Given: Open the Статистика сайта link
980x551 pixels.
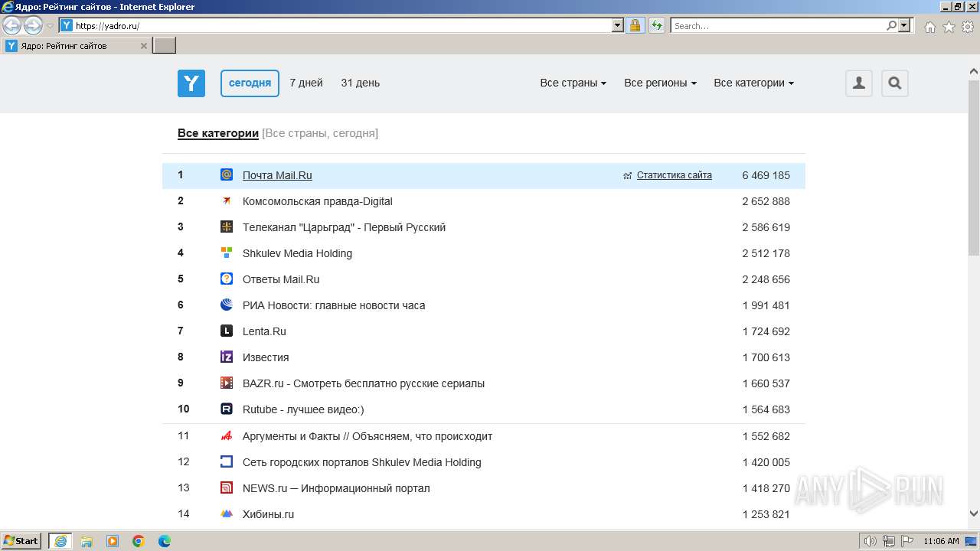Looking at the screenshot, I should click(x=675, y=175).
